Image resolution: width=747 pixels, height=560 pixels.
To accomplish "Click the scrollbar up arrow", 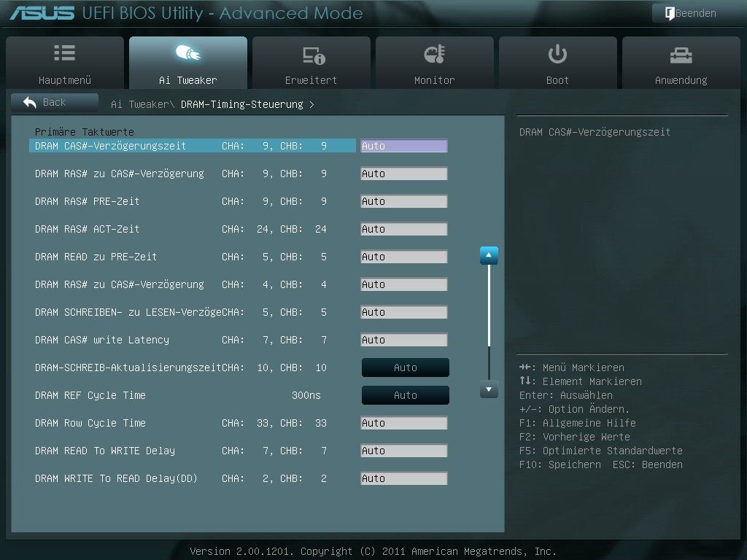I will click(489, 255).
